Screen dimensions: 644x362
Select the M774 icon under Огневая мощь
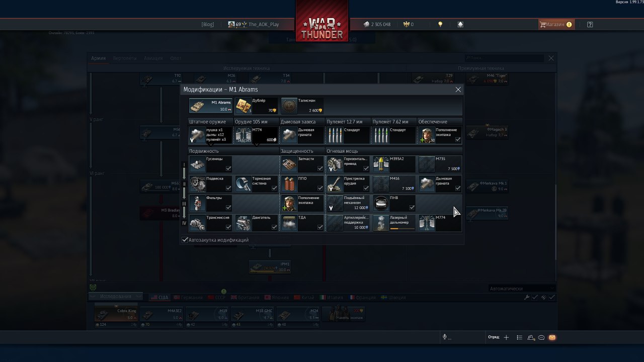pos(427,223)
